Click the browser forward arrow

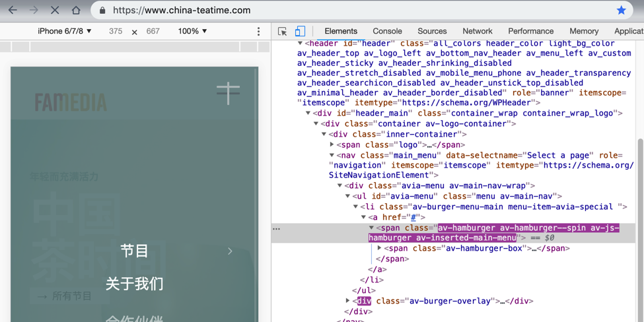click(34, 11)
